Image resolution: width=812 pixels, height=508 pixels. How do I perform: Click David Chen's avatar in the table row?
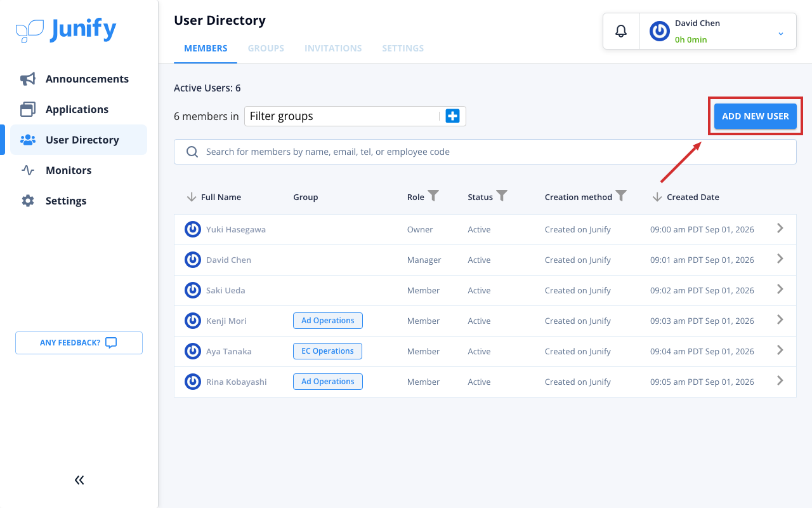[x=193, y=260]
